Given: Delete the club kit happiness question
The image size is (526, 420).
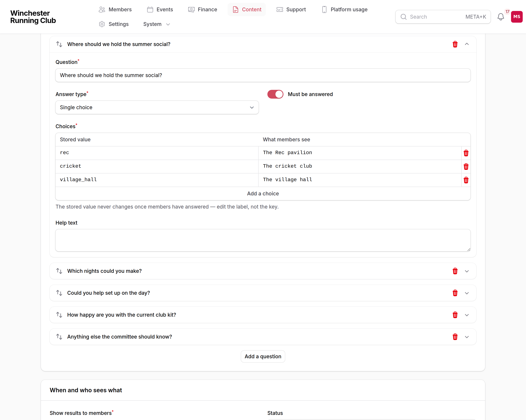Looking at the screenshot, I should [x=455, y=315].
